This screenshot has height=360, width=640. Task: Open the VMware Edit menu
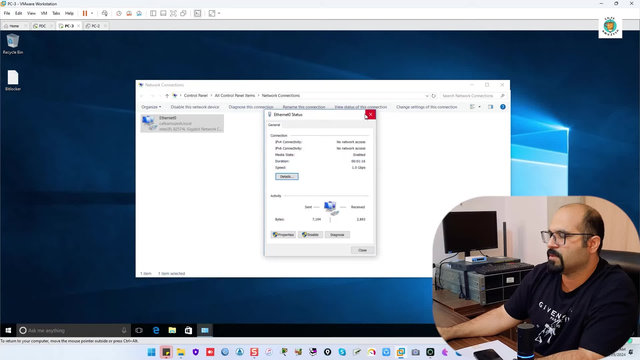point(18,13)
